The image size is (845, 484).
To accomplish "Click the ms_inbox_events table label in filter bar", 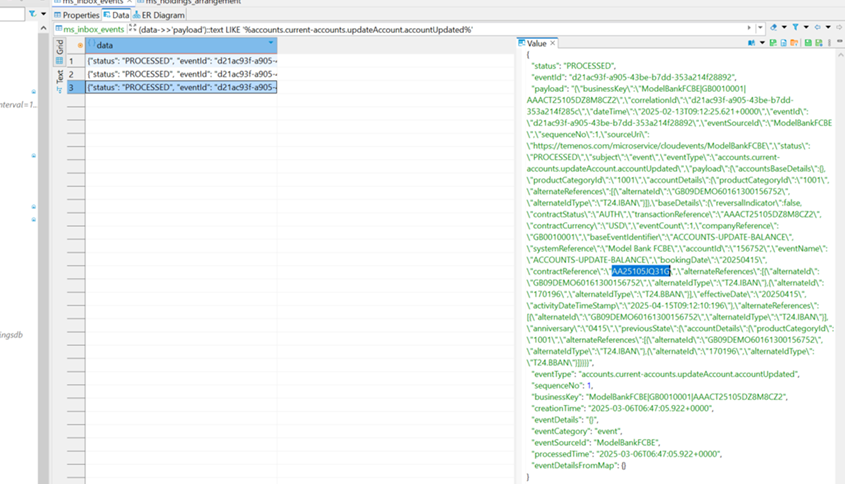I will tap(92, 29).
